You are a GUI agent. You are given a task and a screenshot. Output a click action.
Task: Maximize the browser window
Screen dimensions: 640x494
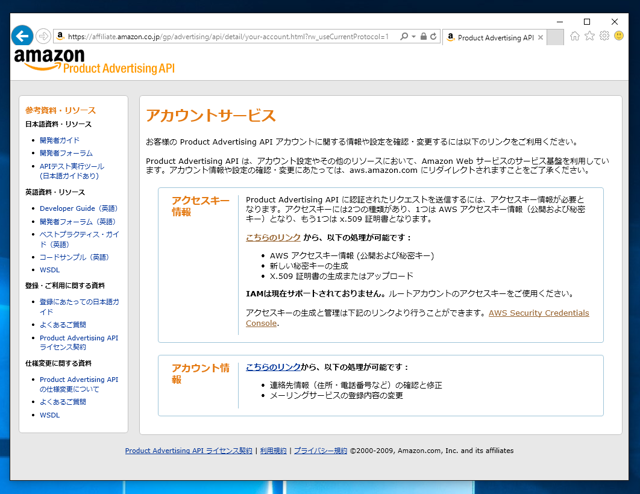pos(587,22)
